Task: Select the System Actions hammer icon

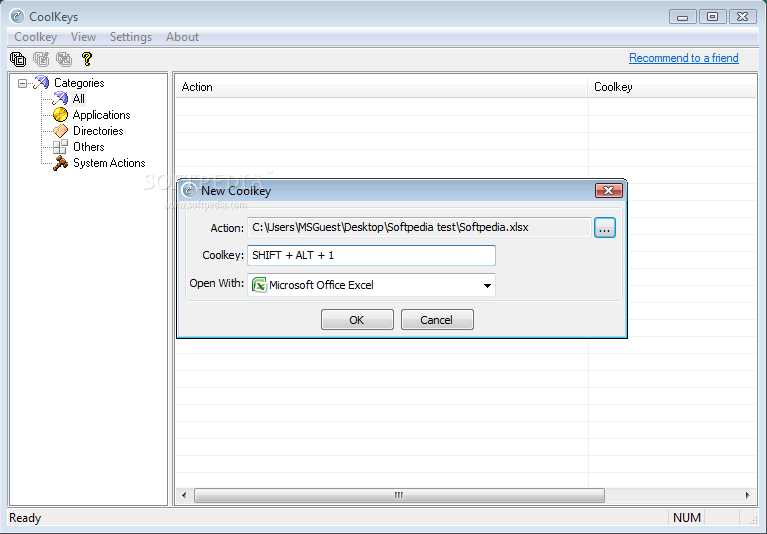Action: 60,163
